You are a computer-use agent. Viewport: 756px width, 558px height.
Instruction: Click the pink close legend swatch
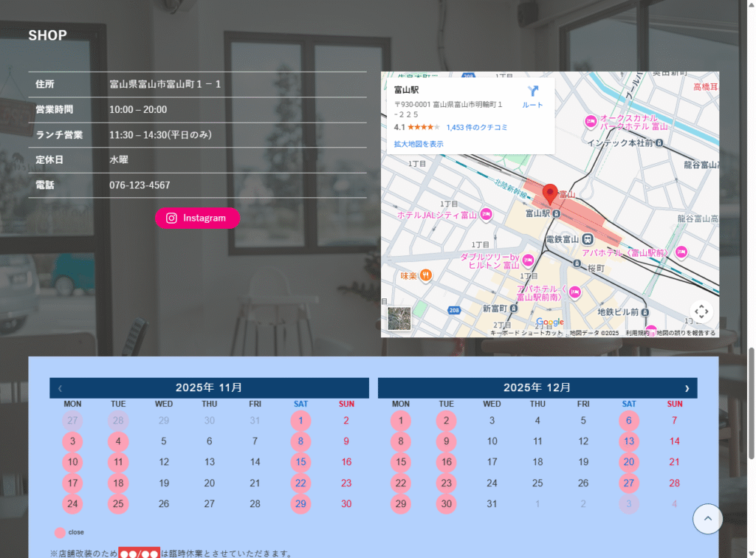point(60,532)
